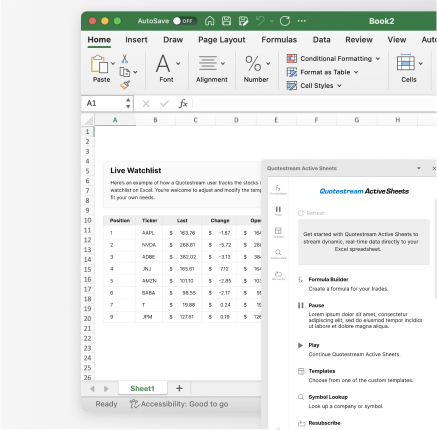Click the Name Box stepper arrows
Image resolution: width=437 pixels, height=430 pixels.
pyautogui.click(x=128, y=103)
